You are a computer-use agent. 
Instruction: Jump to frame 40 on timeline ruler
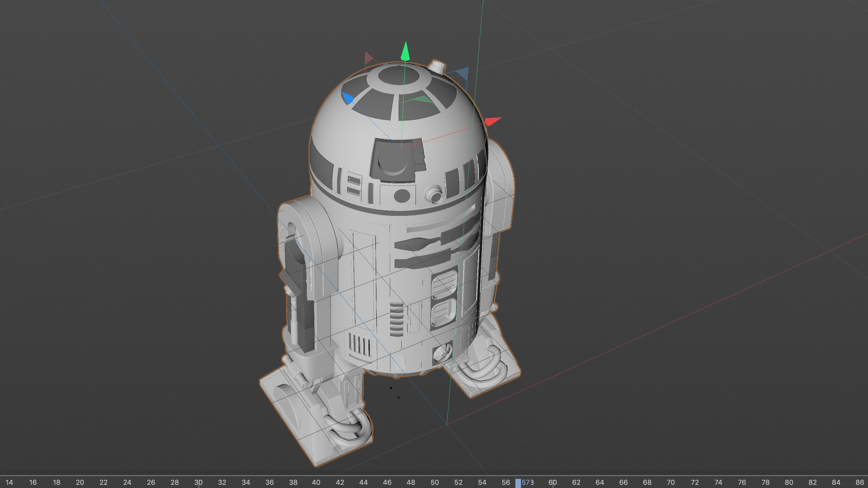point(316,482)
